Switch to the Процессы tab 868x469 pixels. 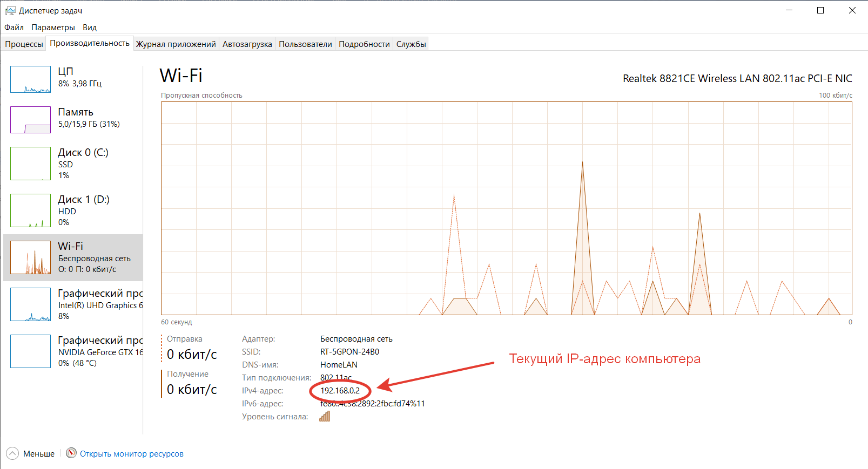[x=24, y=44]
